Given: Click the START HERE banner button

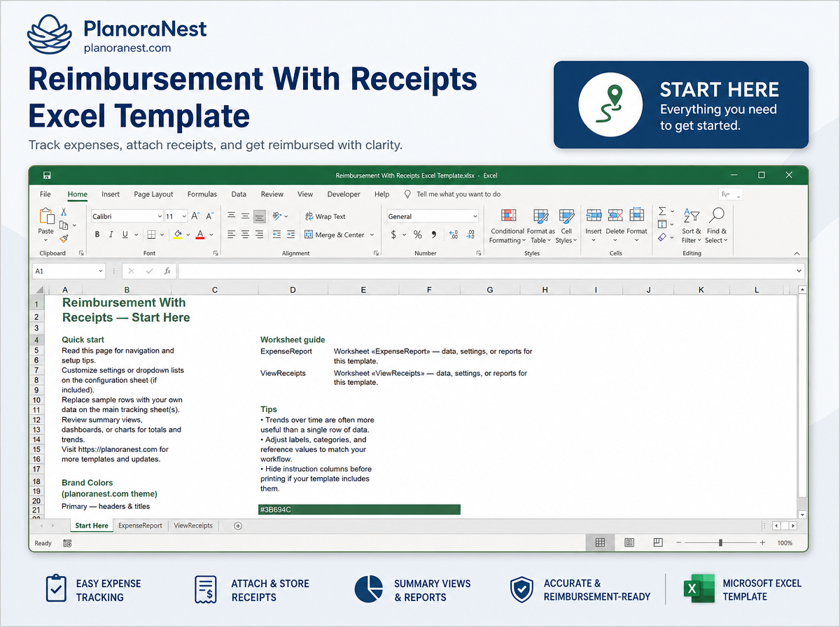Looking at the screenshot, I should pyautogui.click(x=681, y=105).
